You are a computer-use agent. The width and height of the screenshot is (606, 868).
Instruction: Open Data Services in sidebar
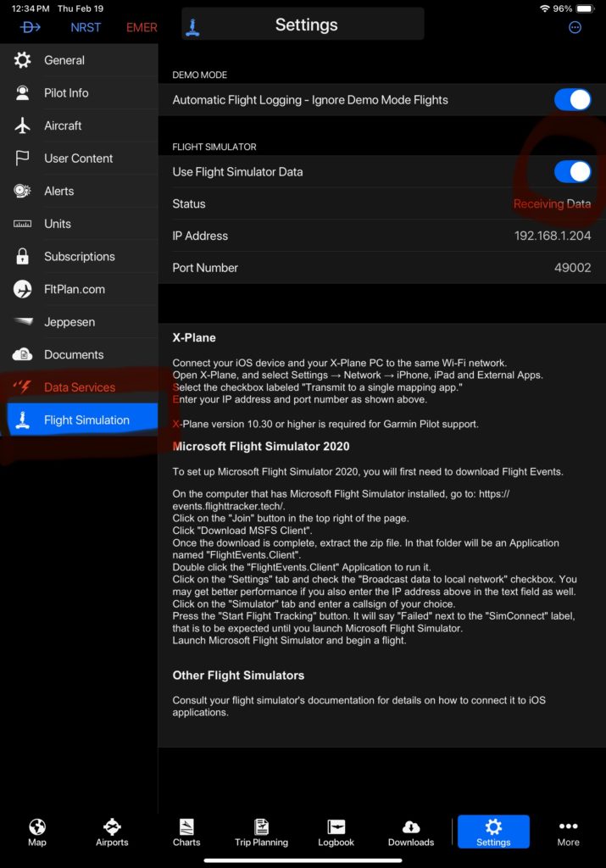tap(79, 387)
